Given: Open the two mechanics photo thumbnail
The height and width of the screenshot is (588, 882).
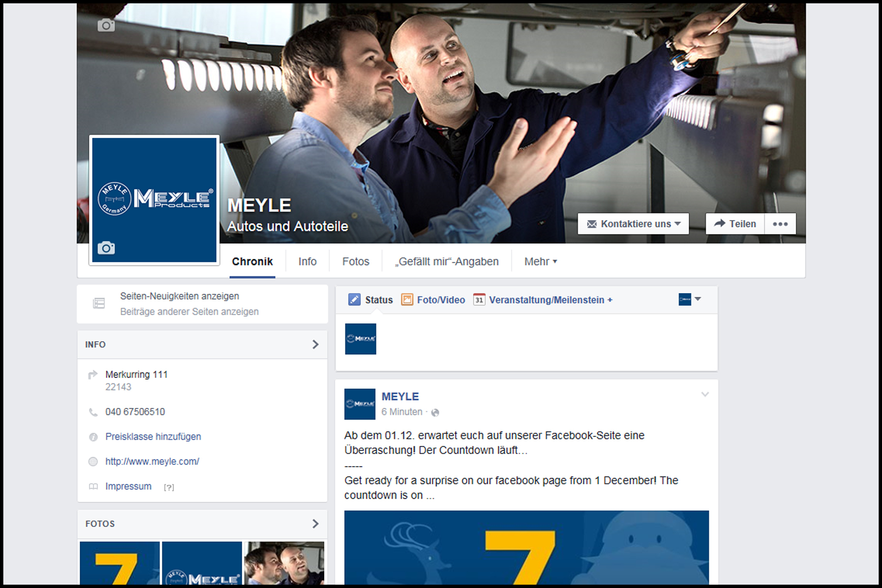Looking at the screenshot, I should (284, 563).
